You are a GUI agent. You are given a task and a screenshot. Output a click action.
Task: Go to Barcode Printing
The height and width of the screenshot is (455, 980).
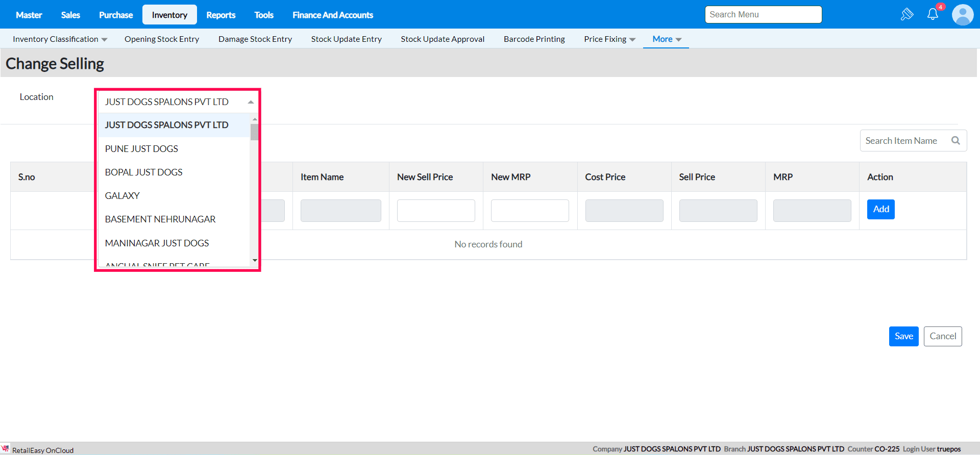[534, 39]
